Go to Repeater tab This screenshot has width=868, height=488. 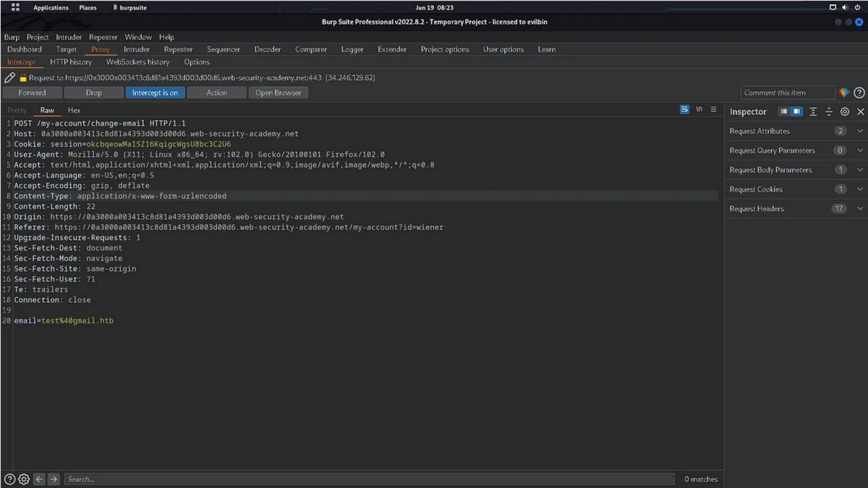[178, 49]
